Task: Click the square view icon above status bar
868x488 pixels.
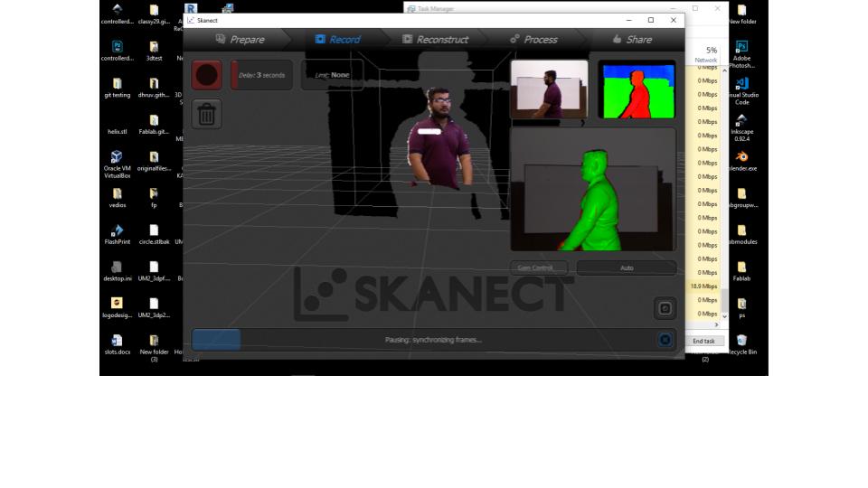Action: click(665, 308)
